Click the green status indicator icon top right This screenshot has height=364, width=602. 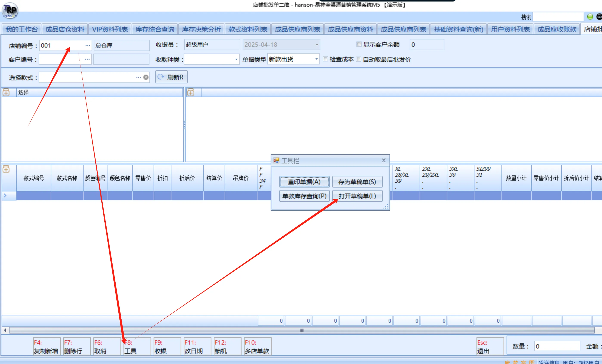tap(590, 16)
